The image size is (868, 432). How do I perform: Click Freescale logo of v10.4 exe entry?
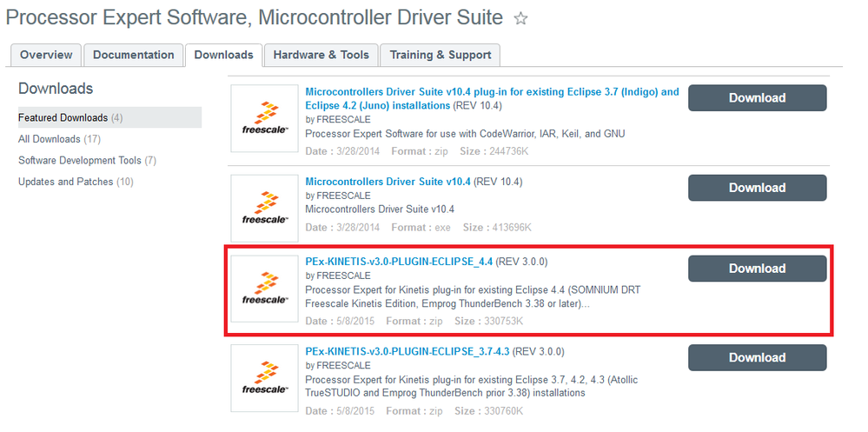[265, 208]
